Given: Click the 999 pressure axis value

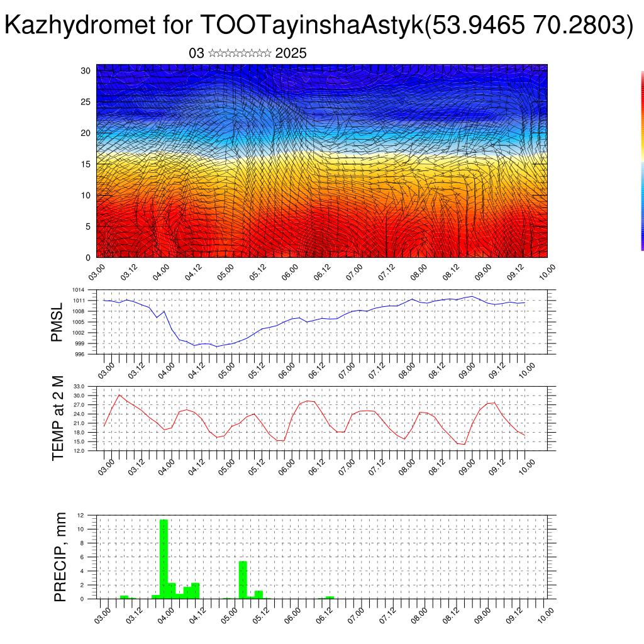Looking at the screenshot, I should coord(80,343).
